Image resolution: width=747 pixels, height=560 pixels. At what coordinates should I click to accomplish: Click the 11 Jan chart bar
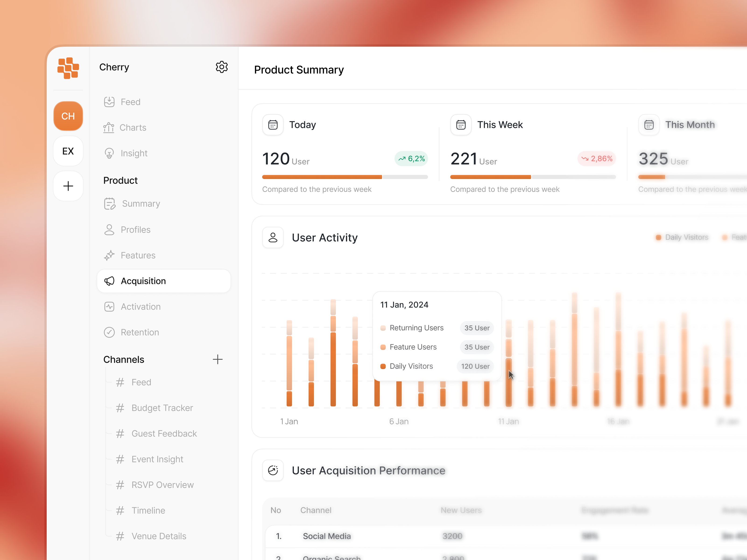(x=508, y=363)
